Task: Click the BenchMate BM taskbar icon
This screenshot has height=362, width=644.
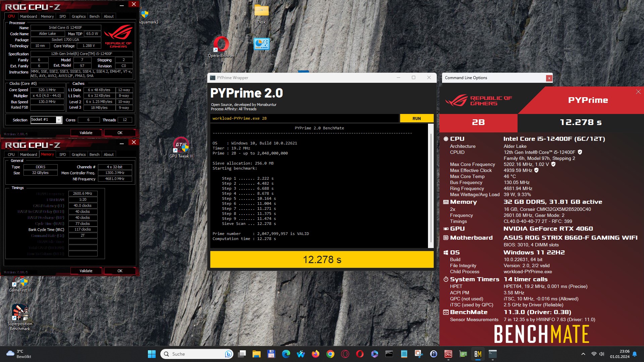Action: point(478,354)
